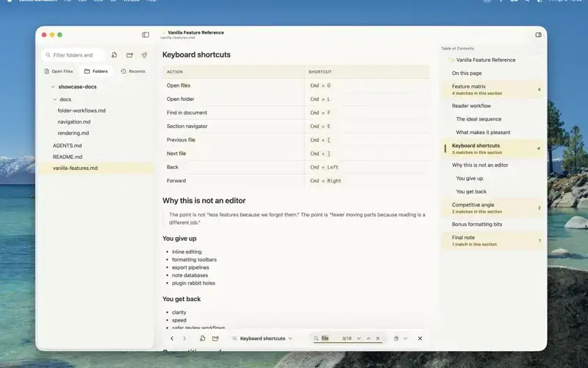The width and height of the screenshot is (588, 368).
Task: Jump to Why this is not an editor in contents
Action: (480, 165)
